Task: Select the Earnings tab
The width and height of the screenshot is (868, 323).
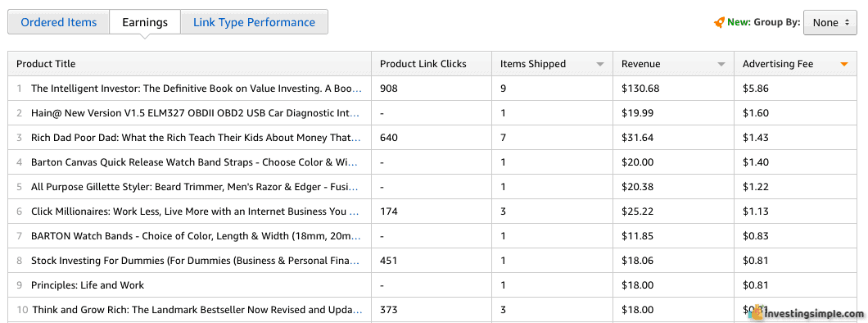Action: (x=145, y=22)
